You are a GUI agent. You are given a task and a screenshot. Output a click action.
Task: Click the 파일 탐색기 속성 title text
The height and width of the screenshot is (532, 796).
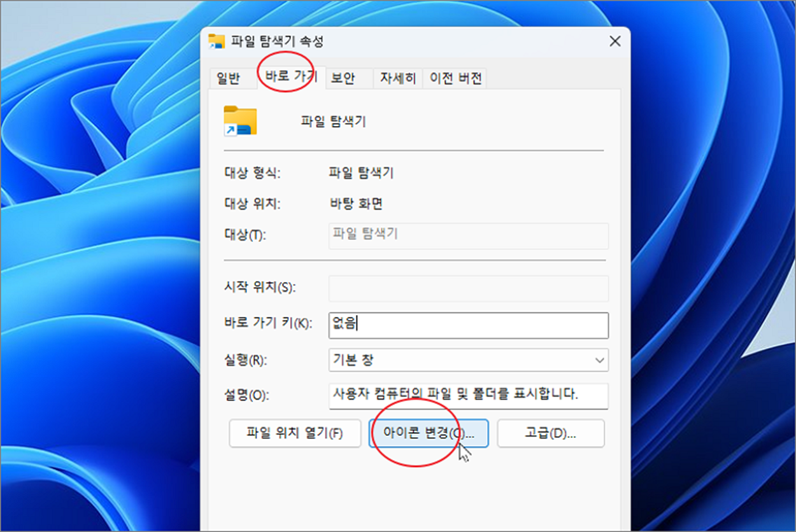tap(277, 42)
